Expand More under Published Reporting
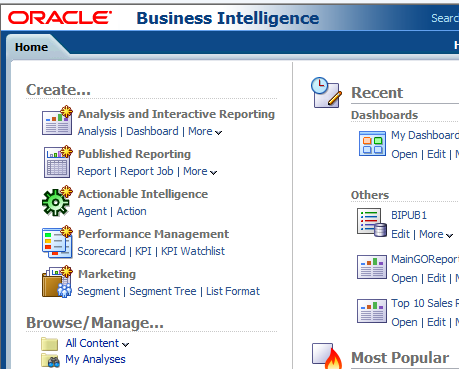Screen dimensions: 459x369 point(200,171)
